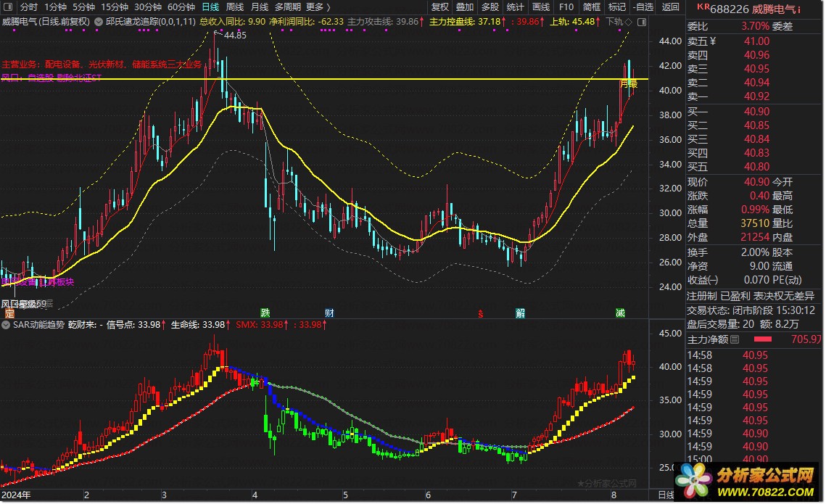Expand the SAR动能趋势 indicator dropdown arrow
826x504 pixels.
[6, 325]
